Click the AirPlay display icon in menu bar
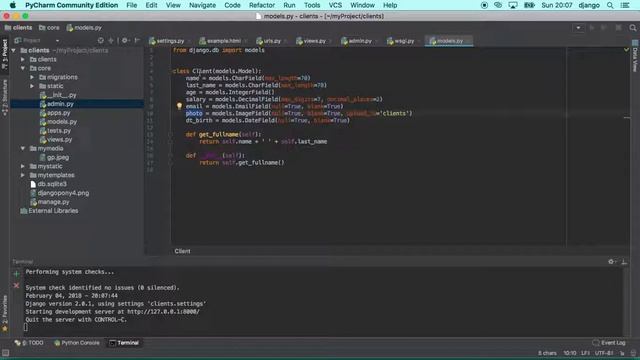 click(513, 5)
